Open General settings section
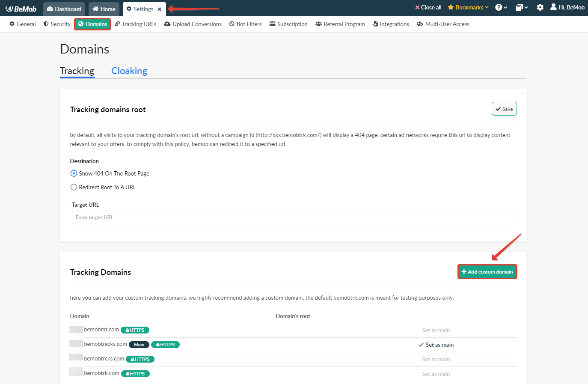This screenshot has width=588, height=384. pyautogui.click(x=23, y=24)
